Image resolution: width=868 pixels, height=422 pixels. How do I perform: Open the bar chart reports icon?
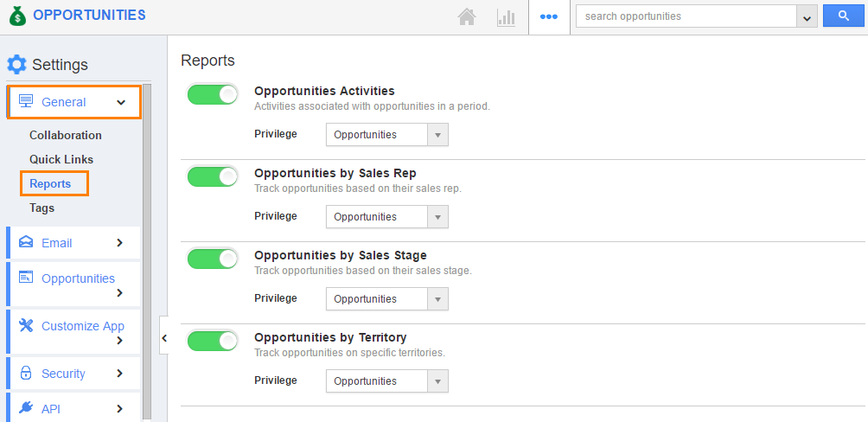click(x=506, y=17)
